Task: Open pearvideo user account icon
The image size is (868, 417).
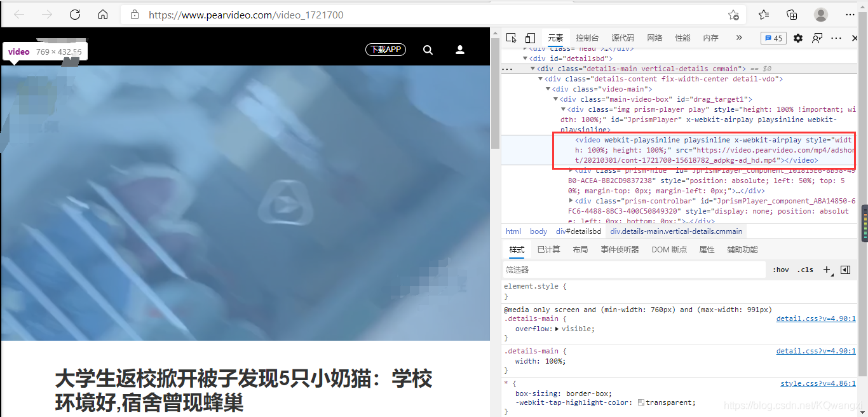Action: click(460, 50)
